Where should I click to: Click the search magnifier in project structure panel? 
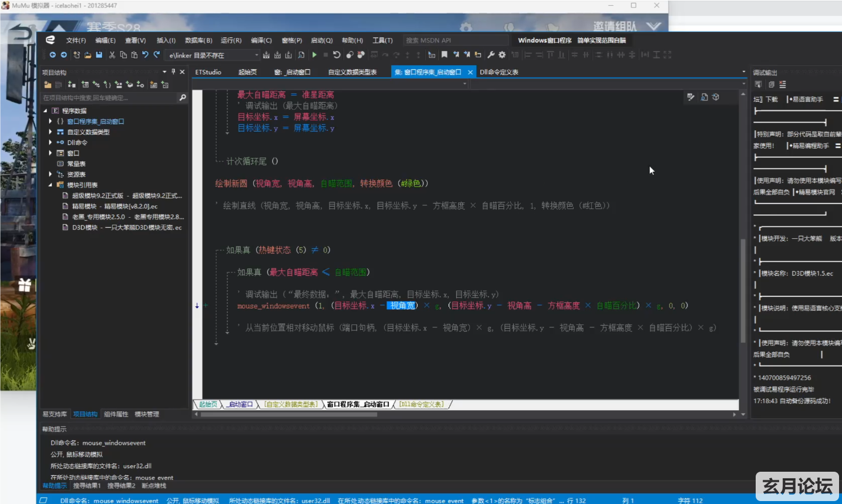(183, 97)
